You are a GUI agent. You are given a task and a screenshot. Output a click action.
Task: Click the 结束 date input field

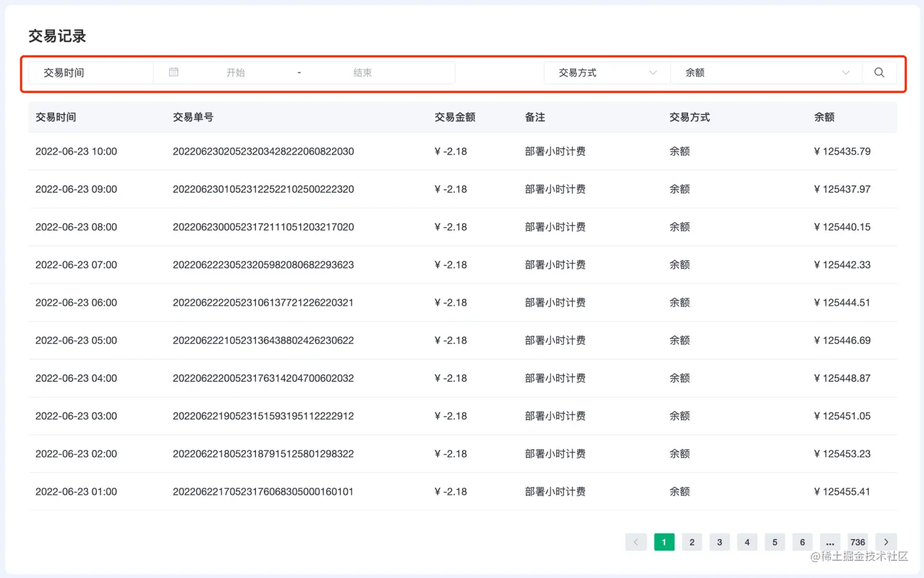pyautogui.click(x=362, y=72)
